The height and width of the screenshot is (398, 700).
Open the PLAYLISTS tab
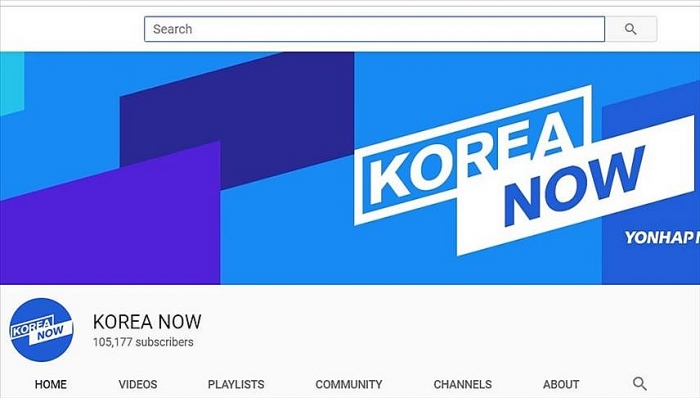click(236, 384)
